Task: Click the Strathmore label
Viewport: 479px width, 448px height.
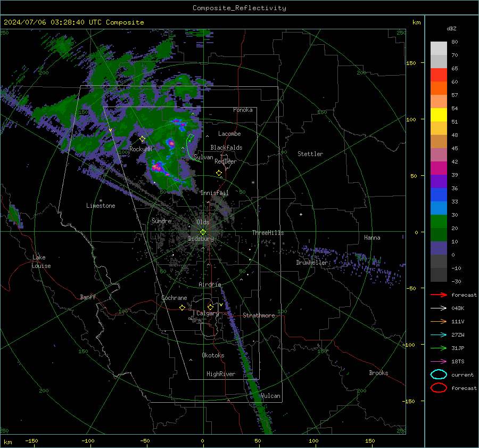Action: click(259, 315)
